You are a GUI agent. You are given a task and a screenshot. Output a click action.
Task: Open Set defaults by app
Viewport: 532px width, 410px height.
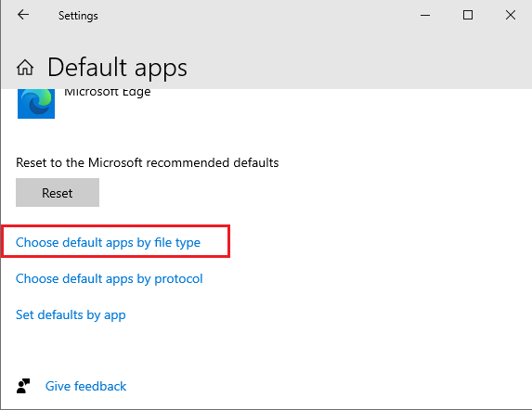tap(71, 315)
